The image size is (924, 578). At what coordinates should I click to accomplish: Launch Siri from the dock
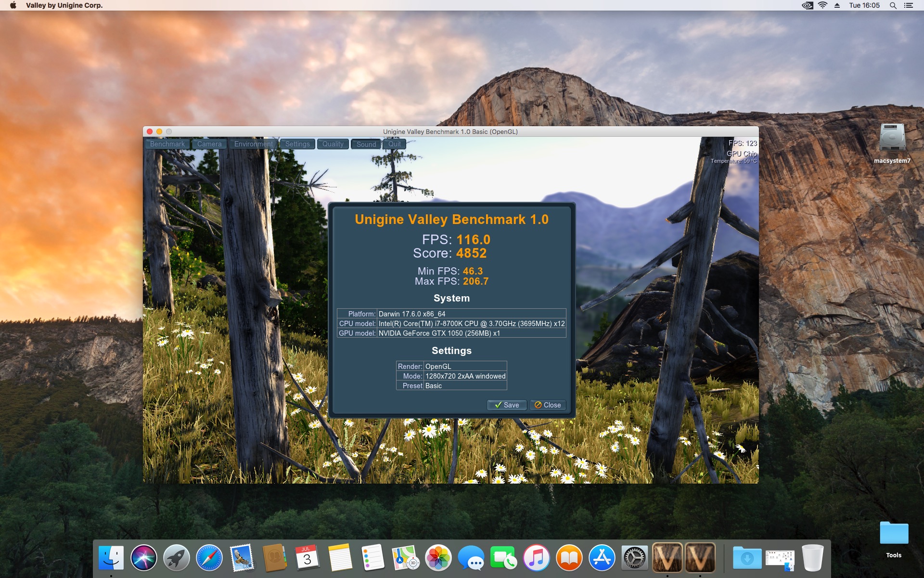(144, 558)
